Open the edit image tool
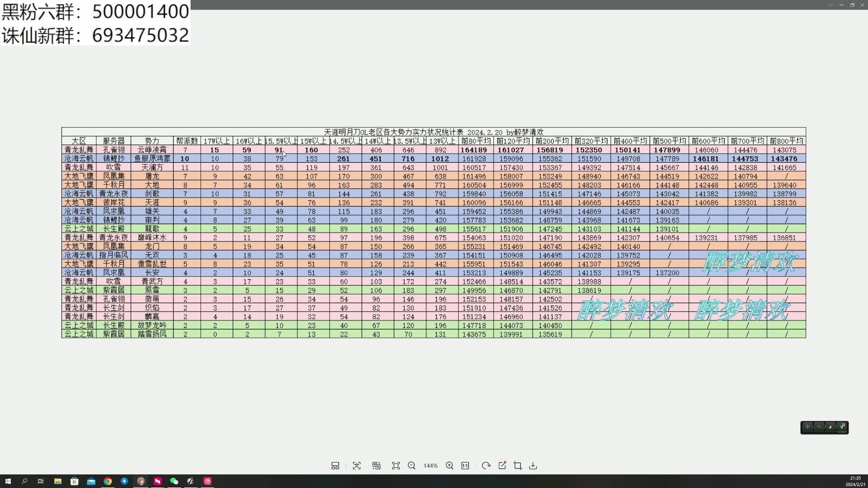868x488 pixels. tap(502, 466)
